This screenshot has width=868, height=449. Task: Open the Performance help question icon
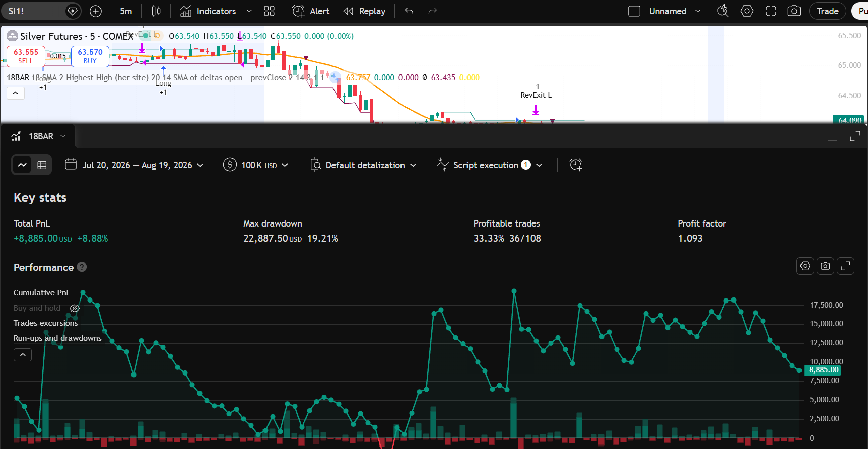coord(82,267)
